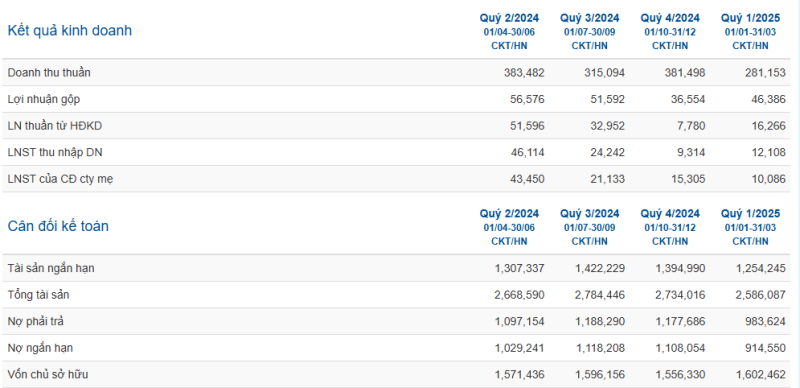Screen dimensions: 800x388
Task: Click the value 1,571,436
Action: [519, 375]
